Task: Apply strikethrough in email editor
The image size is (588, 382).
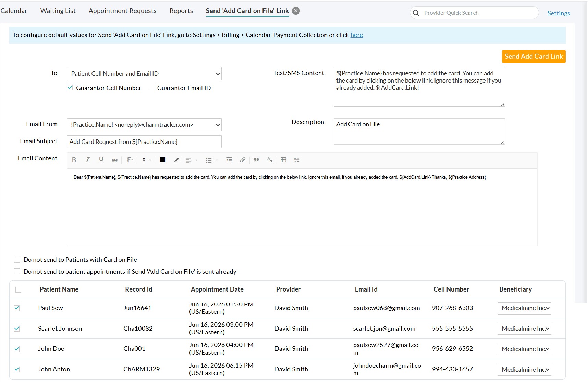Action: click(115, 160)
